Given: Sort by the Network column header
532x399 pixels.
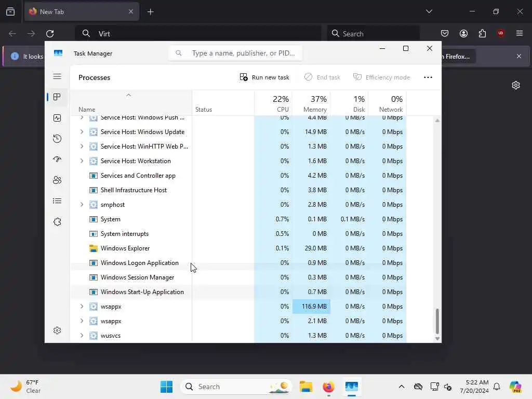Looking at the screenshot, I should pyautogui.click(x=387, y=103).
